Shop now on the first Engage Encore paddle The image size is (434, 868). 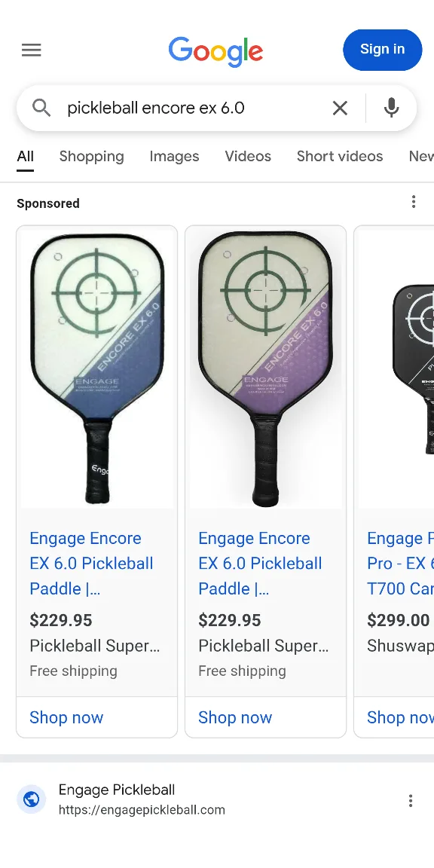(x=66, y=717)
